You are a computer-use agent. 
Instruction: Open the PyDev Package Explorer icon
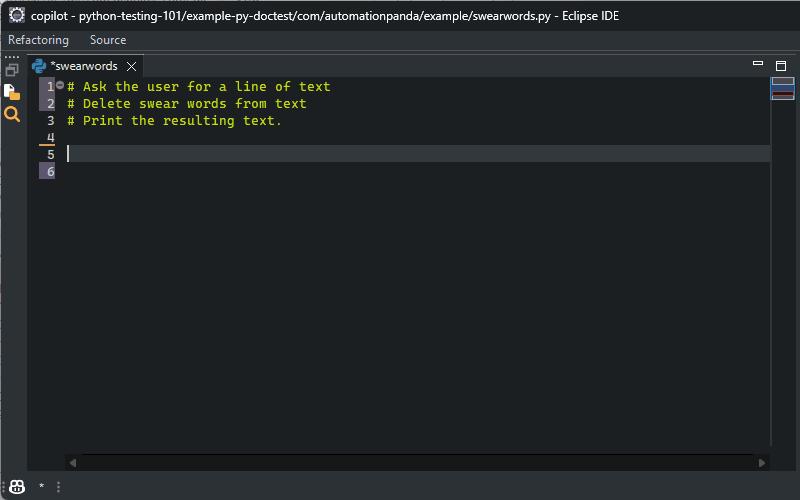coord(12,92)
